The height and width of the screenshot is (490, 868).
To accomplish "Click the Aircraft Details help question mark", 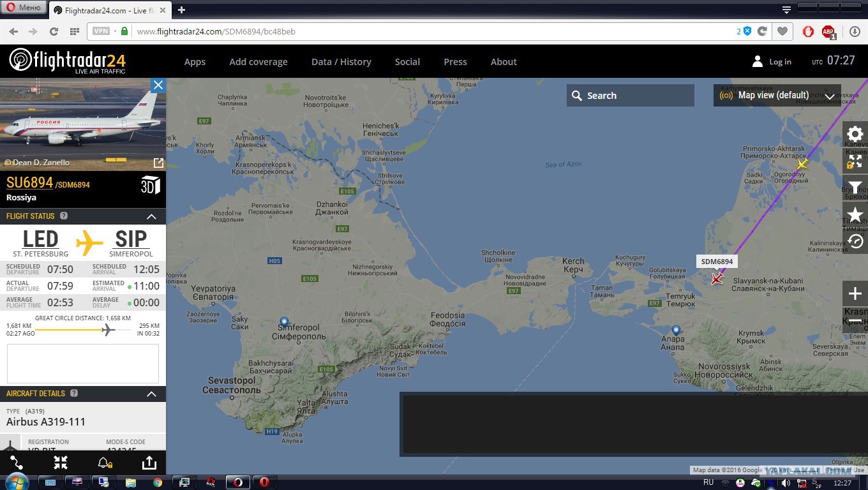I will pyautogui.click(x=74, y=394).
